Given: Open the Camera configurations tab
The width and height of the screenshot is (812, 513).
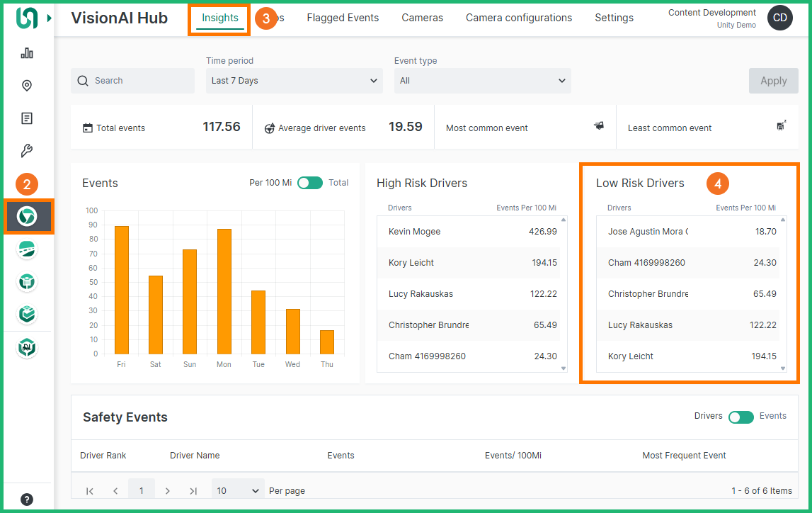Looking at the screenshot, I should (518, 18).
